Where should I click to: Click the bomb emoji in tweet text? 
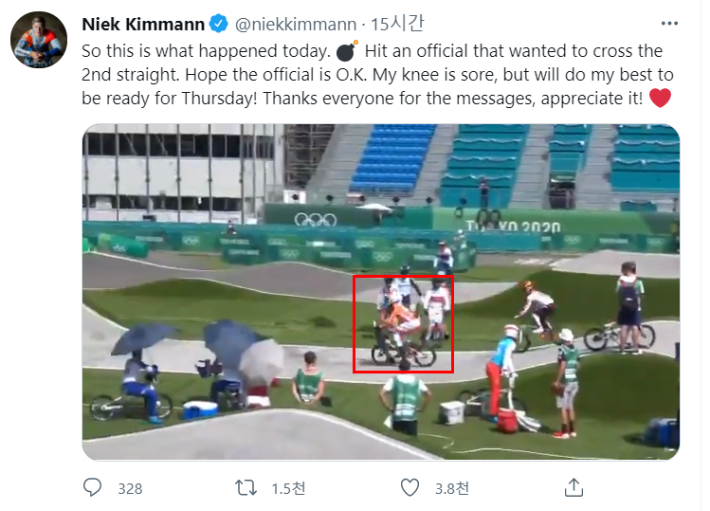345,50
